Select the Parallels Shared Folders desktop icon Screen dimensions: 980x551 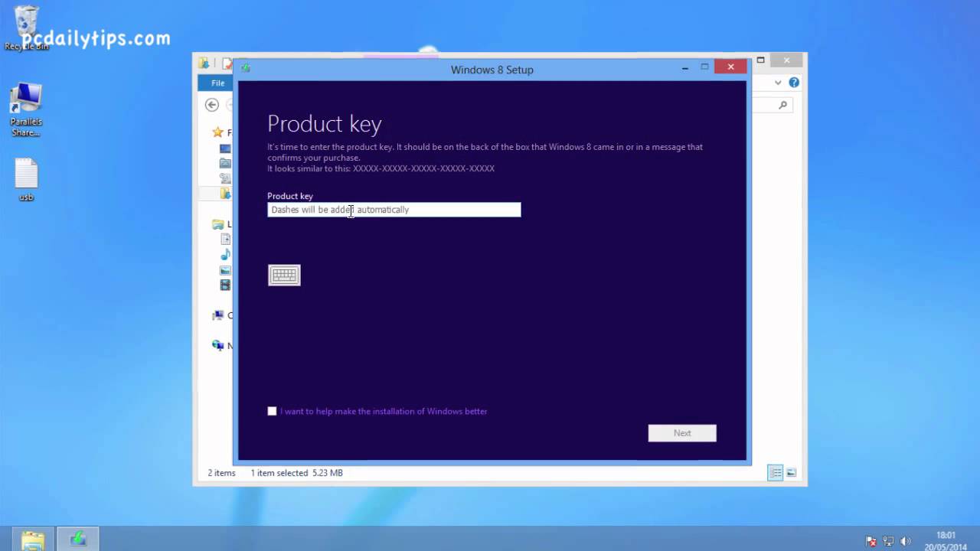(x=26, y=110)
